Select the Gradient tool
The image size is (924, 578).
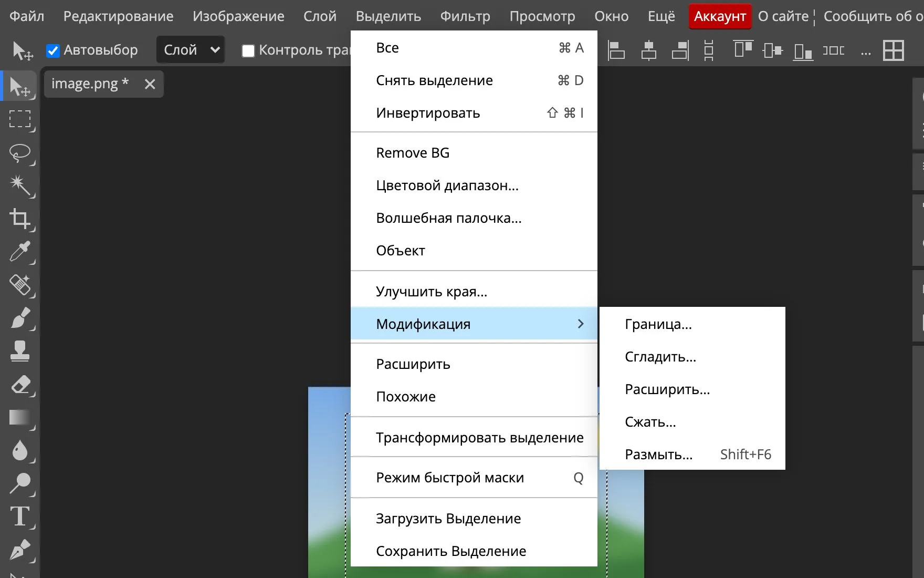(x=20, y=417)
